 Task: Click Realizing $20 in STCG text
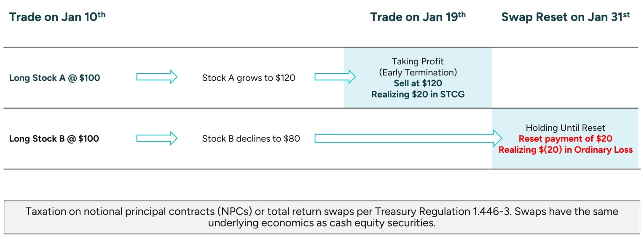click(x=418, y=94)
